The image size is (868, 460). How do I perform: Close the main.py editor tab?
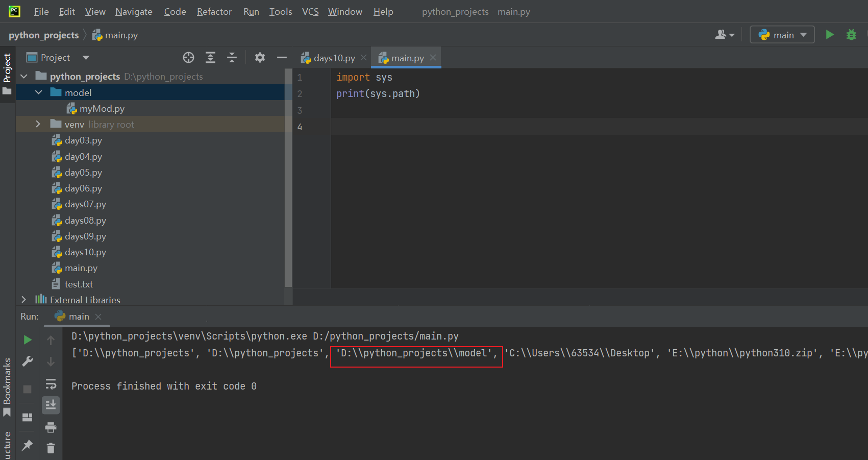click(433, 58)
